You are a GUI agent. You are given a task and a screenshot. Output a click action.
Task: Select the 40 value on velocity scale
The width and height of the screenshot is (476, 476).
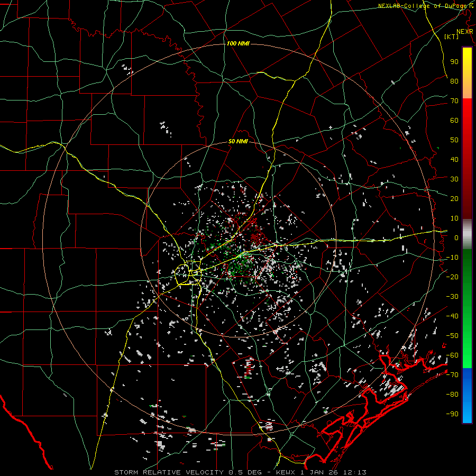pos(454,159)
